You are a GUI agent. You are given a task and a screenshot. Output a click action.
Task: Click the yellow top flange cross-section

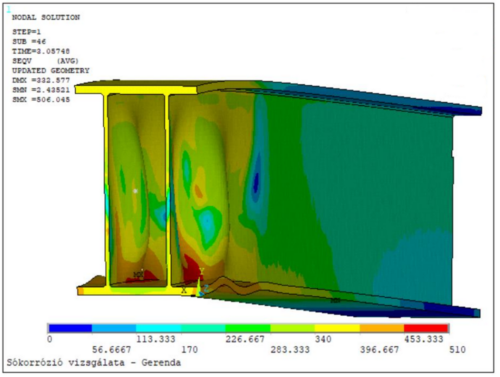(x=136, y=90)
